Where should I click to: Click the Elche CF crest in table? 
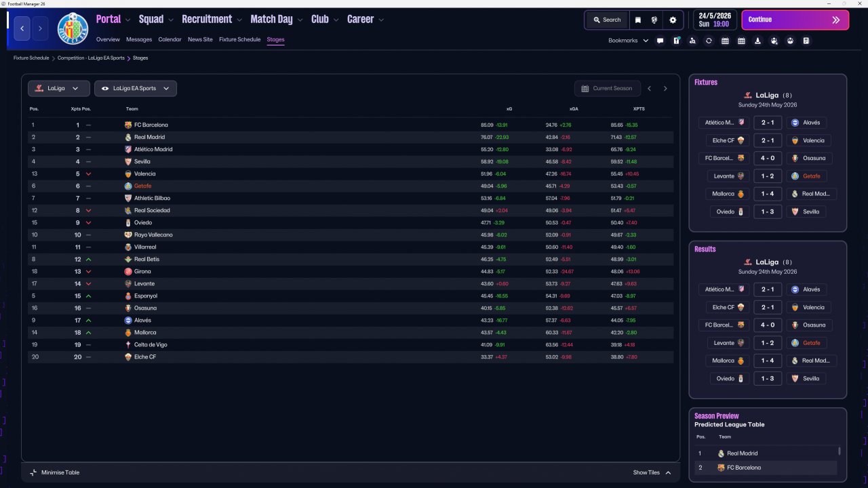128,357
